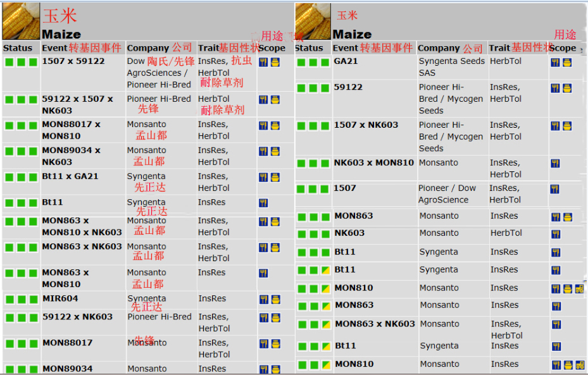Click the food icon in the MON88017 Monsanto row
Image resolution: width=588 pixels, height=375 pixels.
click(x=264, y=344)
